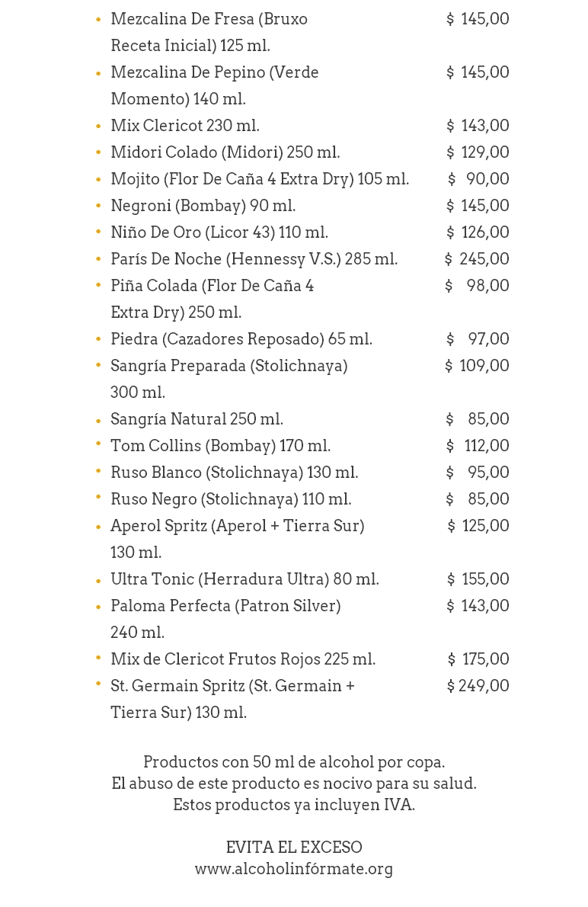Click the Midori Colado menu entry

(x=225, y=152)
